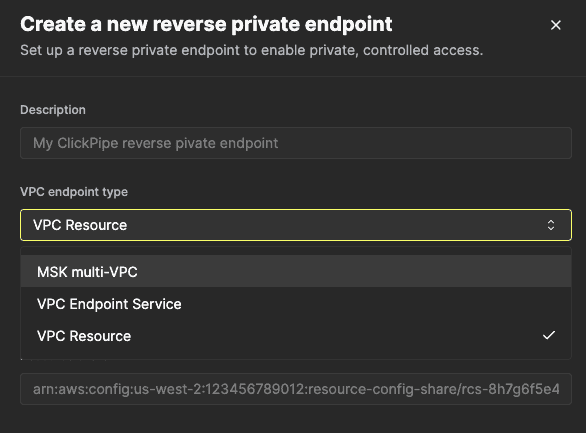This screenshot has height=433, width=586.
Task: Select the MSK multi-VPC option
Action: (x=296, y=272)
